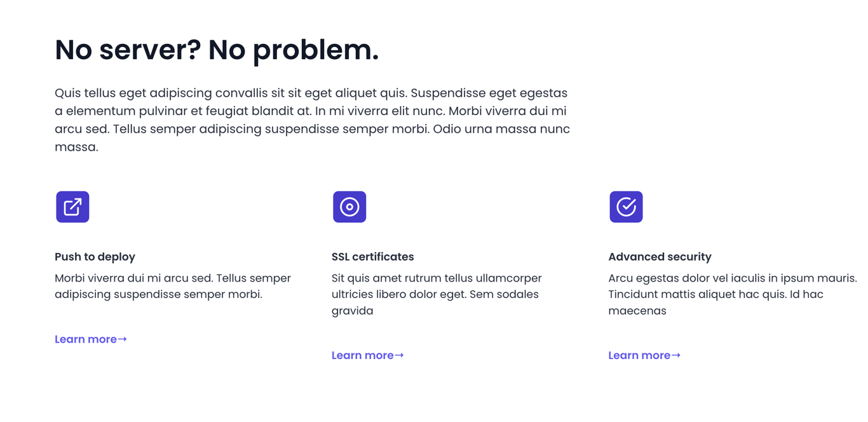Screen dimensions: 868x422
Task: Select the 'Advanced security' feature title
Action: tap(660, 257)
